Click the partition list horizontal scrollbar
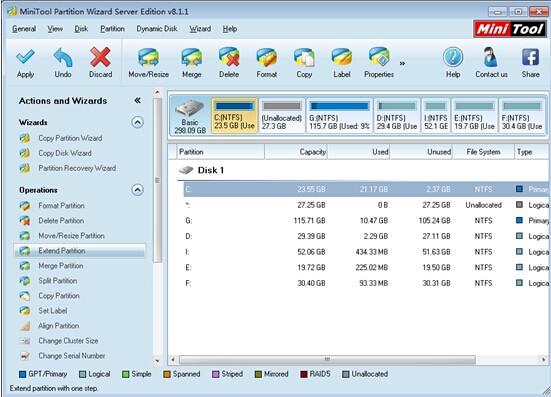Screen dimensions: 551x397 (x=327, y=359)
